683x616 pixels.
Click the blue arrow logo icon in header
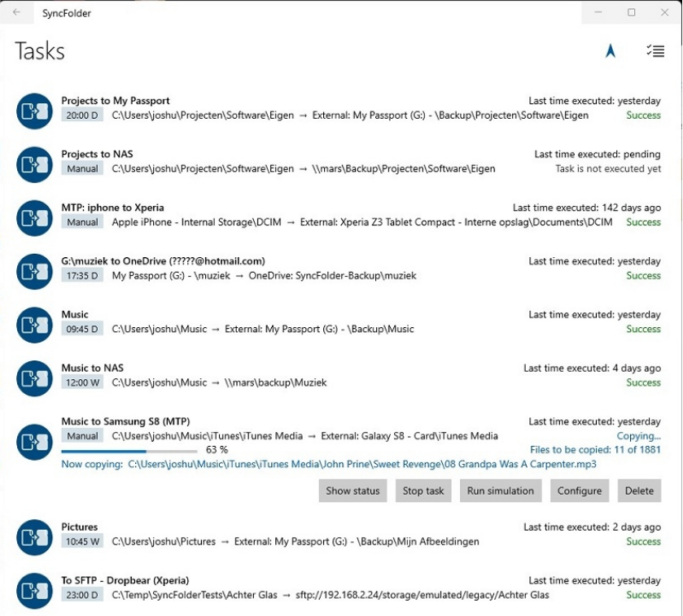(610, 51)
